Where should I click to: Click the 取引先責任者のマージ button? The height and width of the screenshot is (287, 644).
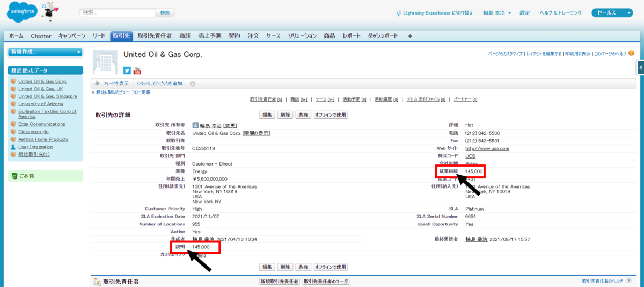click(x=326, y=282)
